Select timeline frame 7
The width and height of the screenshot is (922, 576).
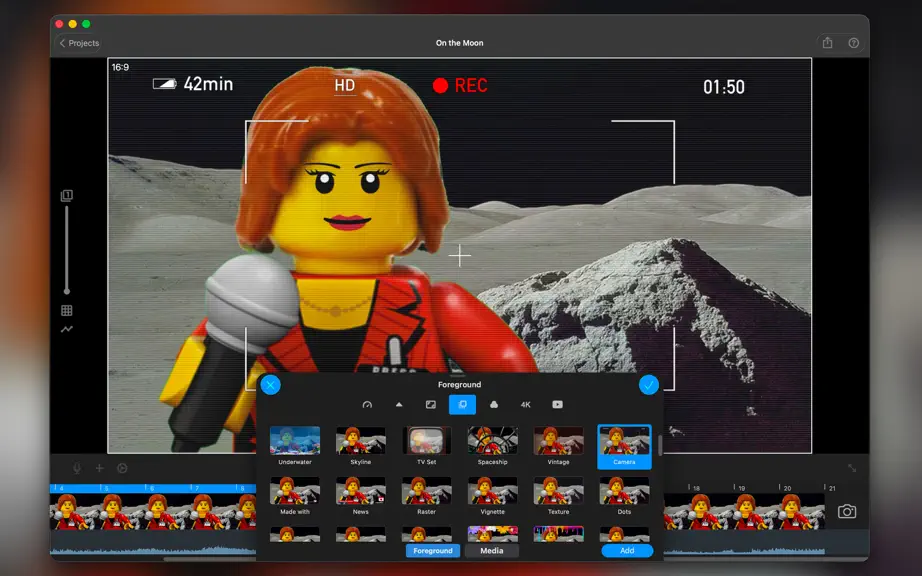tap(203, 511)
